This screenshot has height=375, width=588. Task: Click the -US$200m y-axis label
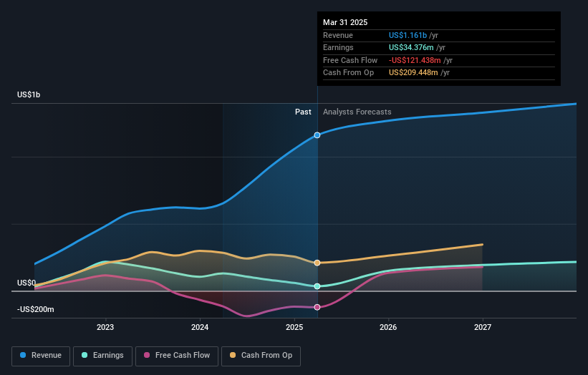tap(36, 309)
